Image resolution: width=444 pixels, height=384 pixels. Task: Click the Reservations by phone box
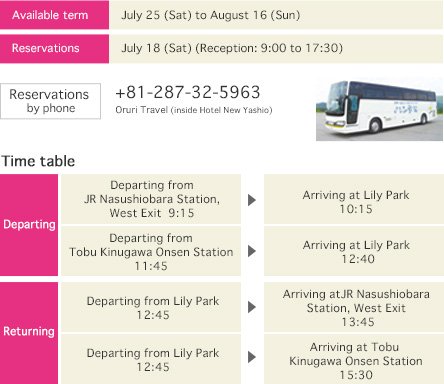[x=50, y=101]
